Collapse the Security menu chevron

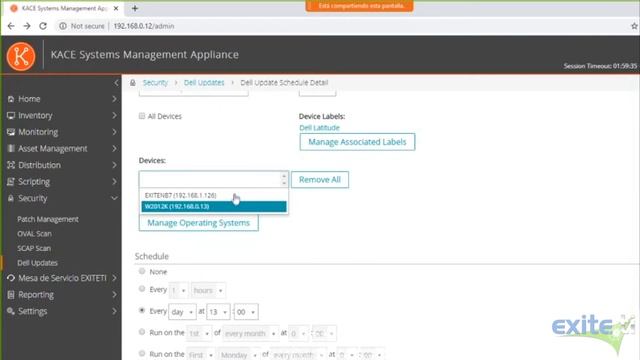tap(114, 198)
